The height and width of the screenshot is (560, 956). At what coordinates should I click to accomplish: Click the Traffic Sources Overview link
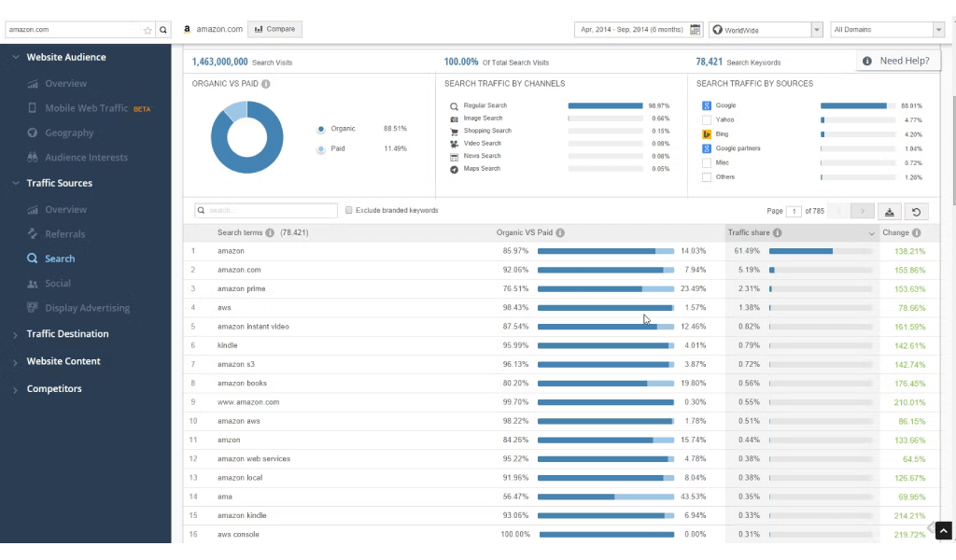[66, 210]
